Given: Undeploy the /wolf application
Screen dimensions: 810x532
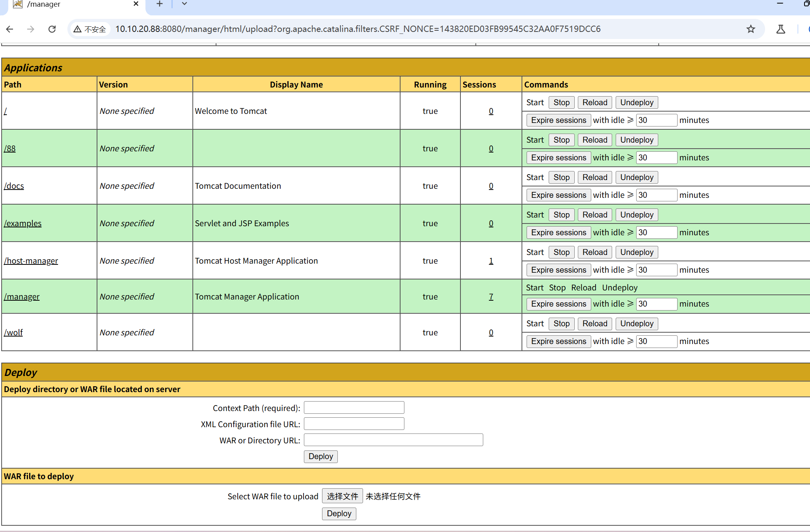Looking at the screenshot, I should pyautogui.click(x=637, y=324).
